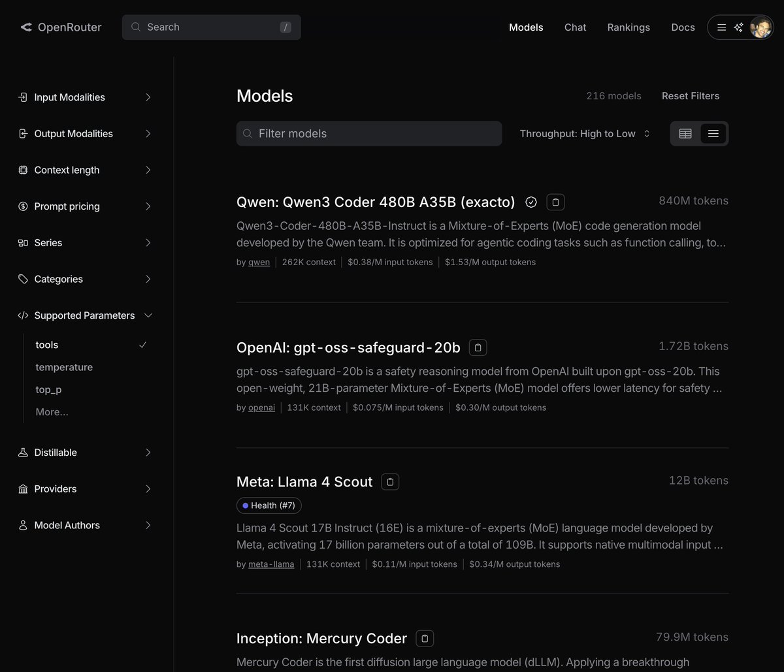Click the openai author link
Screen dimensions: 784x672
(x=261, y=408)
